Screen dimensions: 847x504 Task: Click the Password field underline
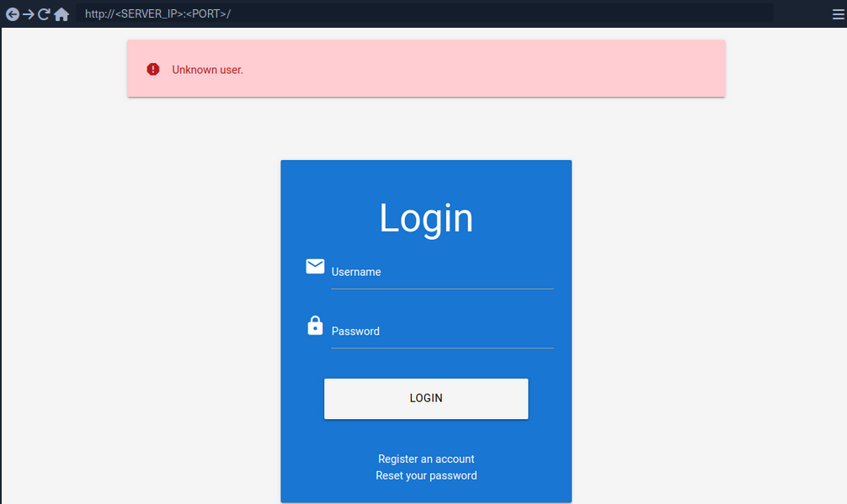pos(442,347)
